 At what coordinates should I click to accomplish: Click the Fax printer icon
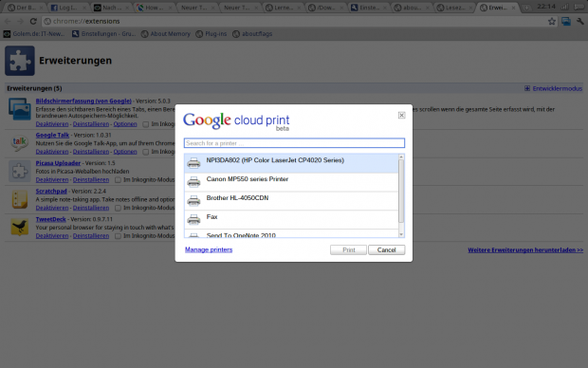(x=193, y=219)
